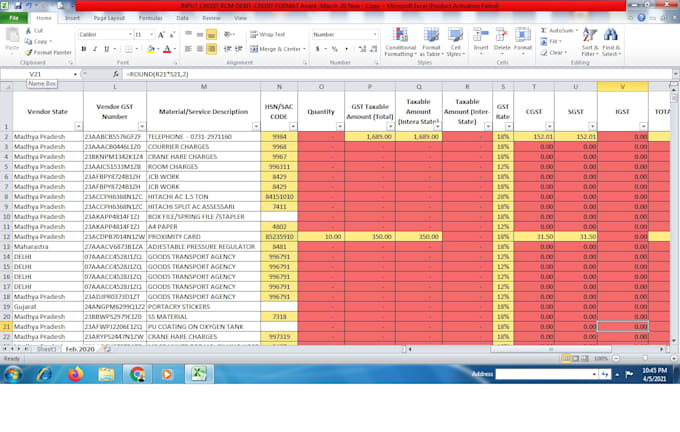Open Conditional Formatting menu
Image resolution: width=680 pixels, height=432 pixels.
click(400, 42)
